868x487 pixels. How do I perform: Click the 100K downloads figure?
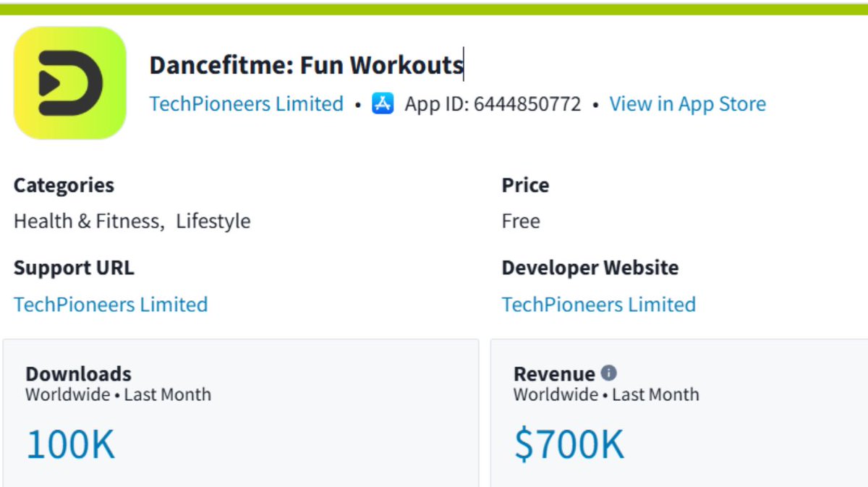click(x=71, y=444)
